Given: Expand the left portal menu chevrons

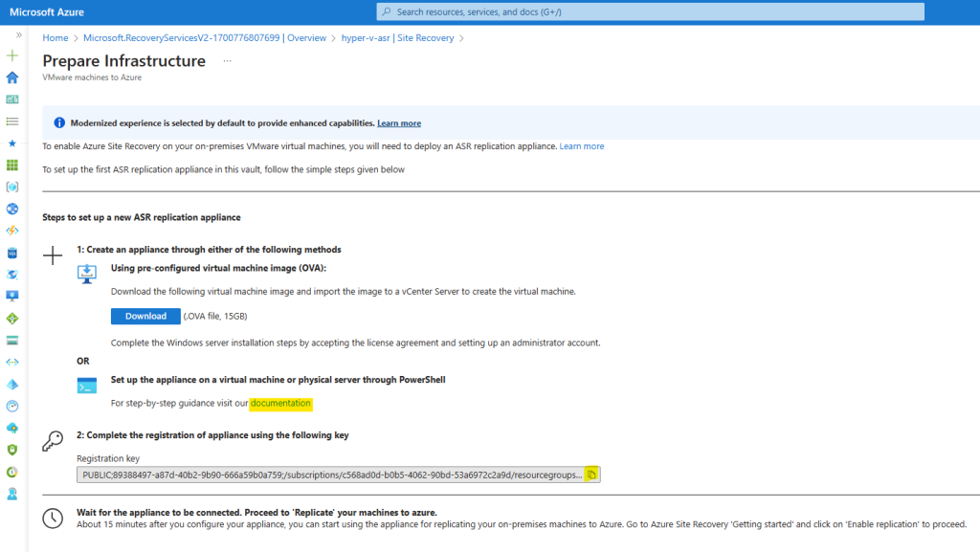Looking at the screenshot, I should pos(19,35).
